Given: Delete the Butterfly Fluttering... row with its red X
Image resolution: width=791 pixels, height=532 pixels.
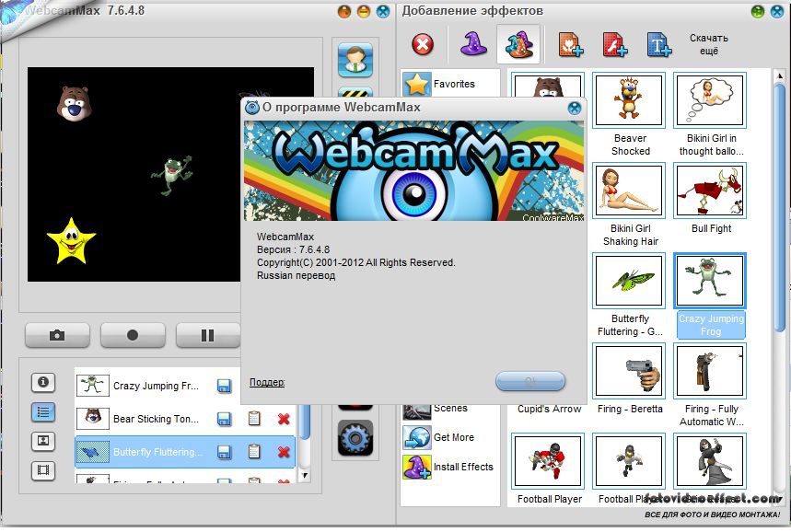Looking at the screenshot, I should (x=284, y=452).
